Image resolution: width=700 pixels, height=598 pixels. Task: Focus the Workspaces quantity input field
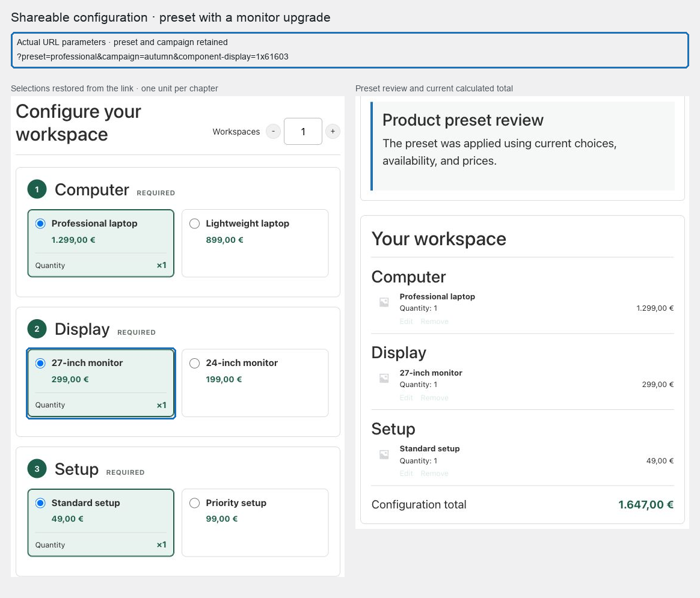pos(303,131)
